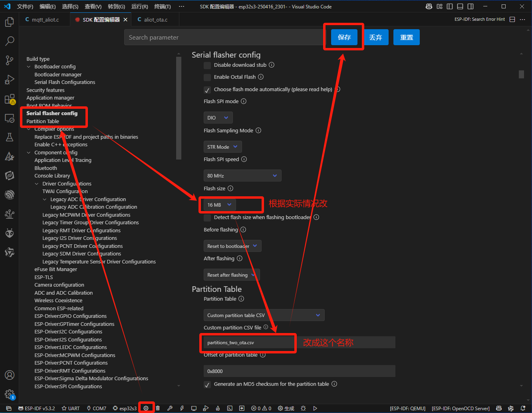Uncheck Choose flash mode automatically
The image size is (532, 413).
point(207,90)
